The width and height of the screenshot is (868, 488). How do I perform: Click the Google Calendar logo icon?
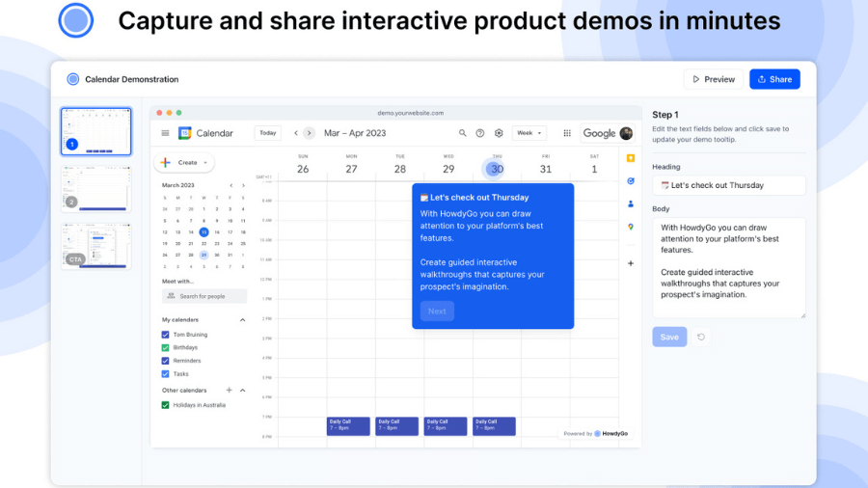(185, 133)
